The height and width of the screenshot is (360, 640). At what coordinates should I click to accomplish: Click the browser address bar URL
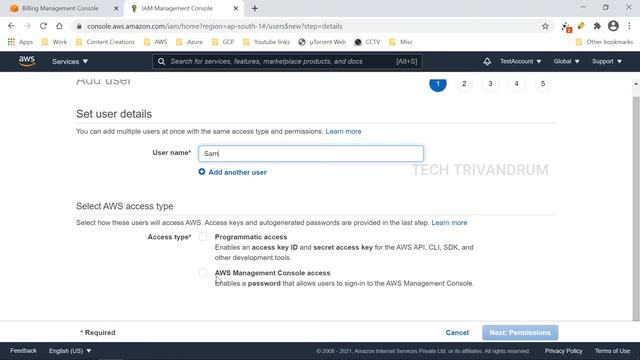[x=215, y=26]
